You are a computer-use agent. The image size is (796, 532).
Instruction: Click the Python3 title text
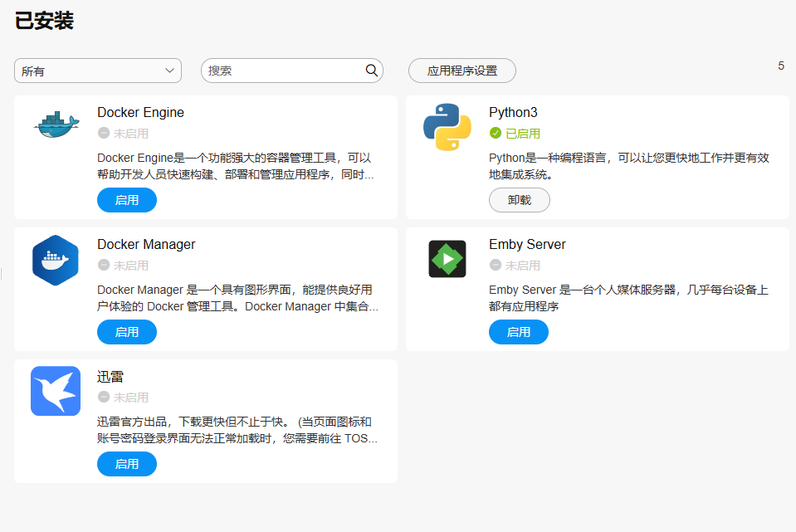[x=513, y=112]
